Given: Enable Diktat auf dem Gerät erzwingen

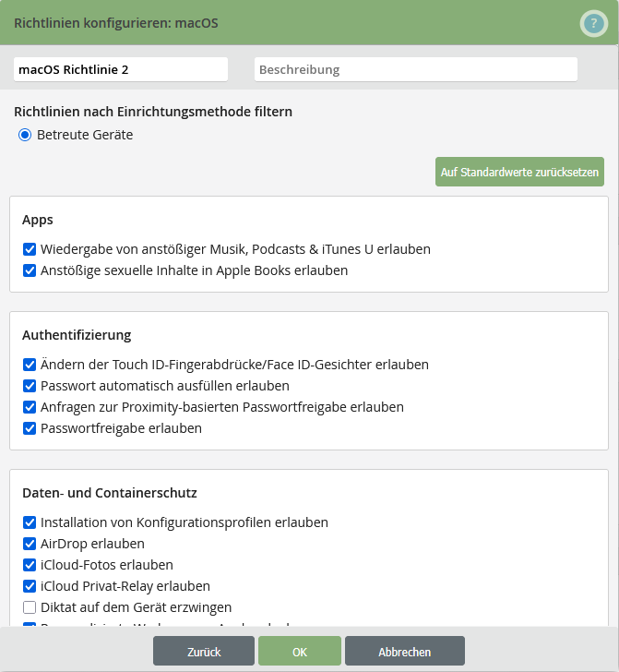Looking at the screenshot, I should pos(30,607).
